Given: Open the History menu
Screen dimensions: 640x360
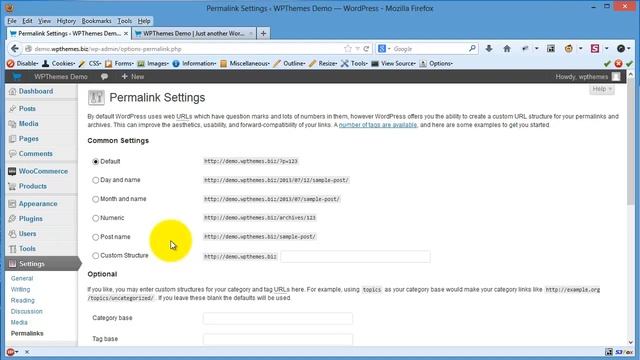Looking at the screenshot, I should (x=66, y=21).
